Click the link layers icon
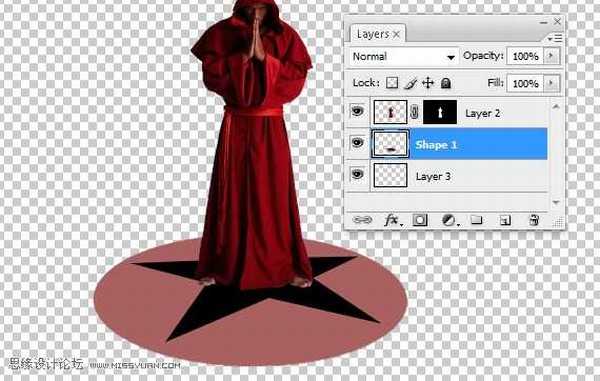The image size is (600, 381). click(362, 220)
